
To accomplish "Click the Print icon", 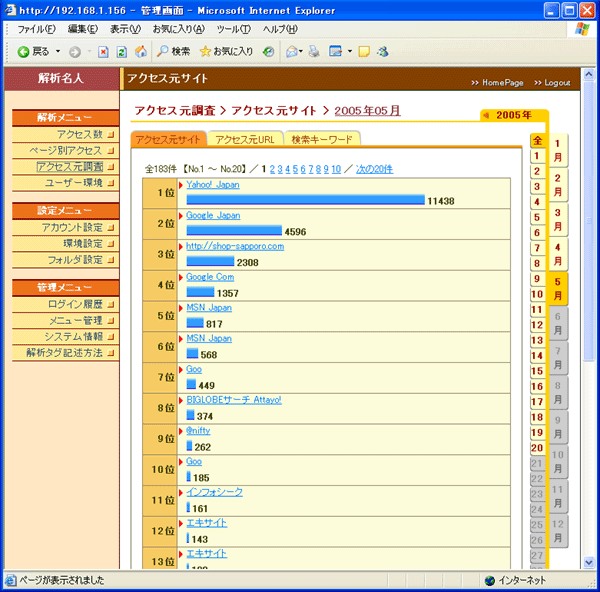I will tap(314, 51).
